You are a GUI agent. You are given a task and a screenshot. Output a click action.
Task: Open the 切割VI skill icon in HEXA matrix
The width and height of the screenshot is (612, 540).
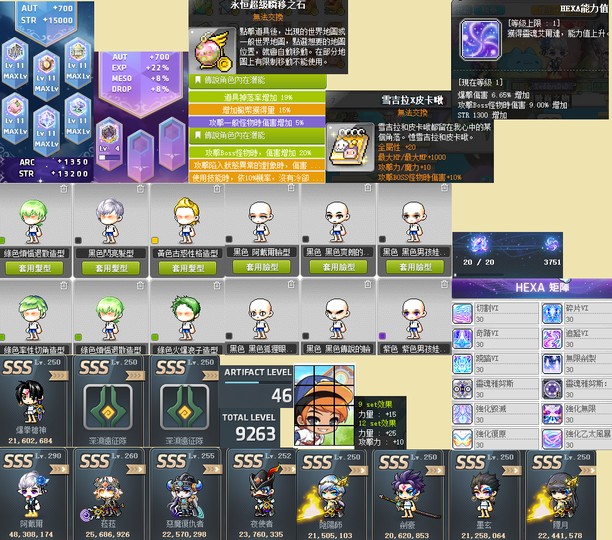(462, 313)
